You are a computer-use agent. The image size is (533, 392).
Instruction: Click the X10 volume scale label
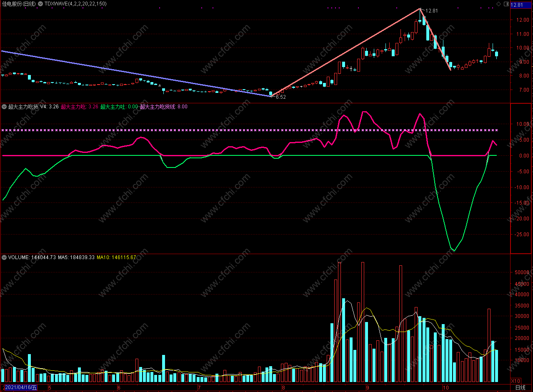click(516, 381)
